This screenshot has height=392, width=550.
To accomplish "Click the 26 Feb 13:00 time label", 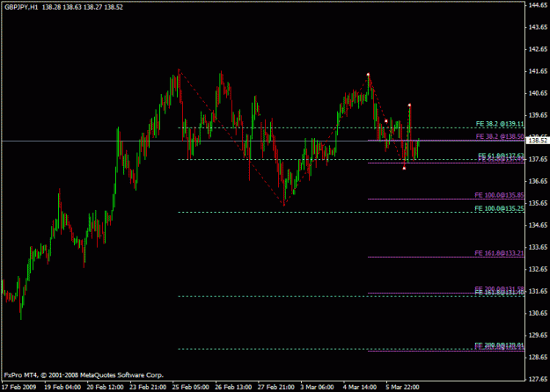I will click(233, 387).
